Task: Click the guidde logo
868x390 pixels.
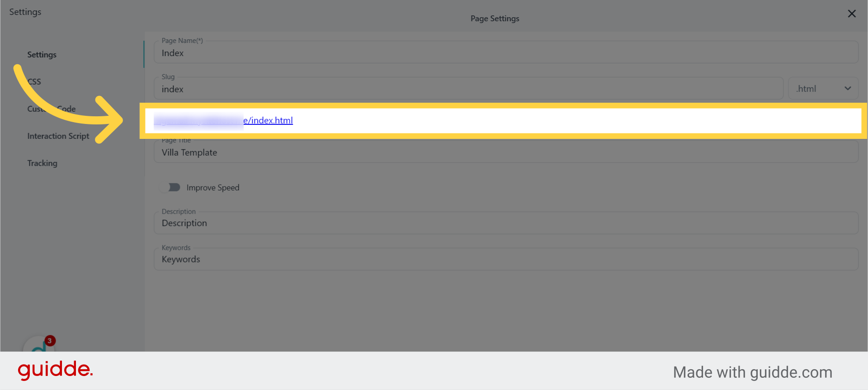Action: [55, 370]
